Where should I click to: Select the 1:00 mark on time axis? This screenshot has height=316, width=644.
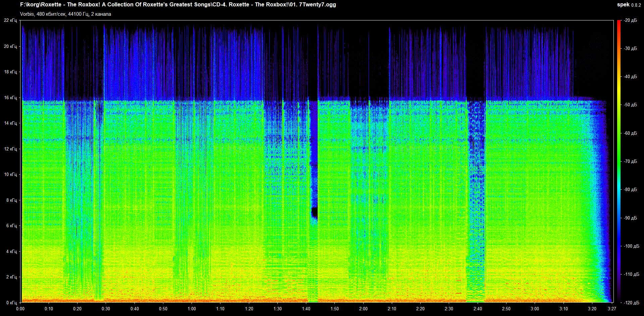pyautogui.click(x=192, y=309)
